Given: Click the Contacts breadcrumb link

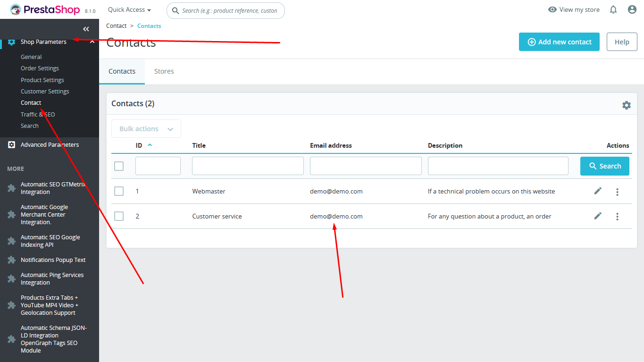Looking at the screenshot, I should coord(149,26).
